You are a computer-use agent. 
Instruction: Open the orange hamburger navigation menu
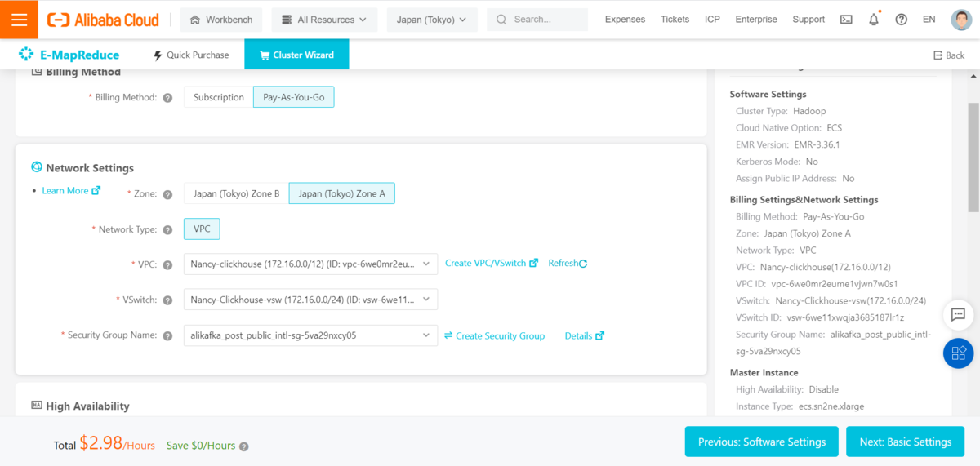click(19, 20)
